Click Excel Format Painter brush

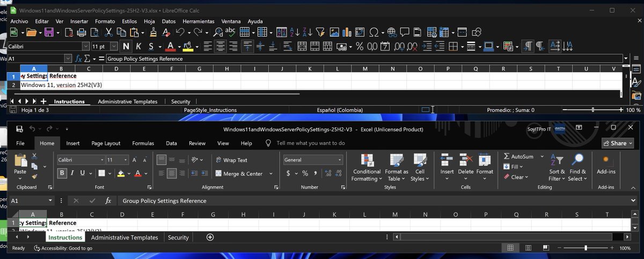click(34, 176)
